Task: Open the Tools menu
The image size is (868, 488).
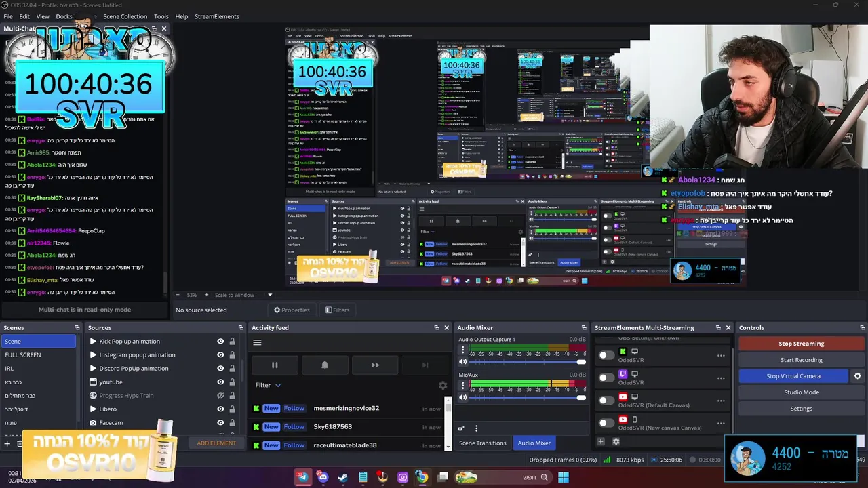Action: pyautogui.click(x=161, y=16)
